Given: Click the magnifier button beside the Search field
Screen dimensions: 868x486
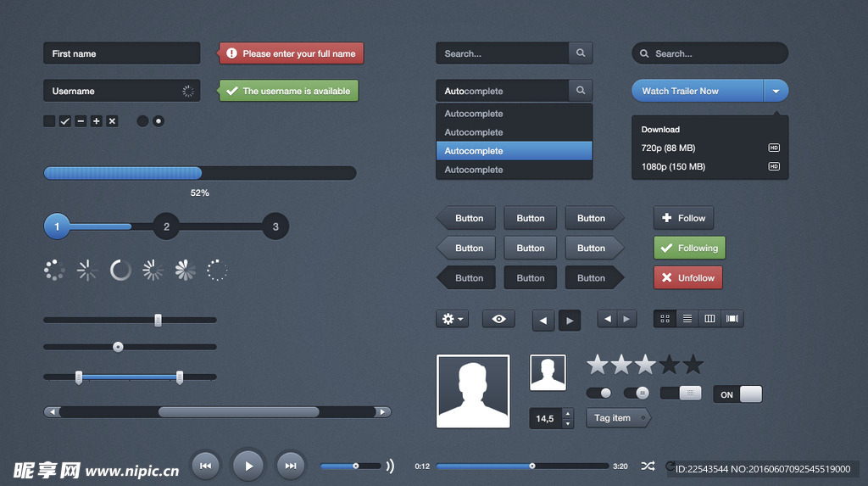Looking at the screenshot, I should pos(580,53).
